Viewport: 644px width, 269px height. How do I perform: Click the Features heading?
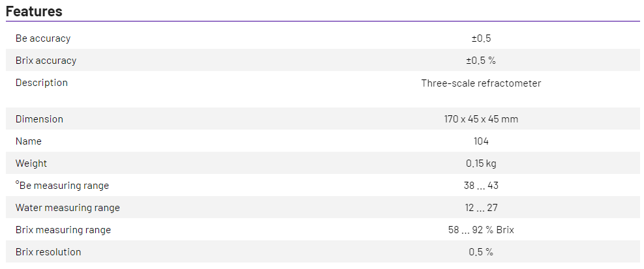(x=34, y=11)
